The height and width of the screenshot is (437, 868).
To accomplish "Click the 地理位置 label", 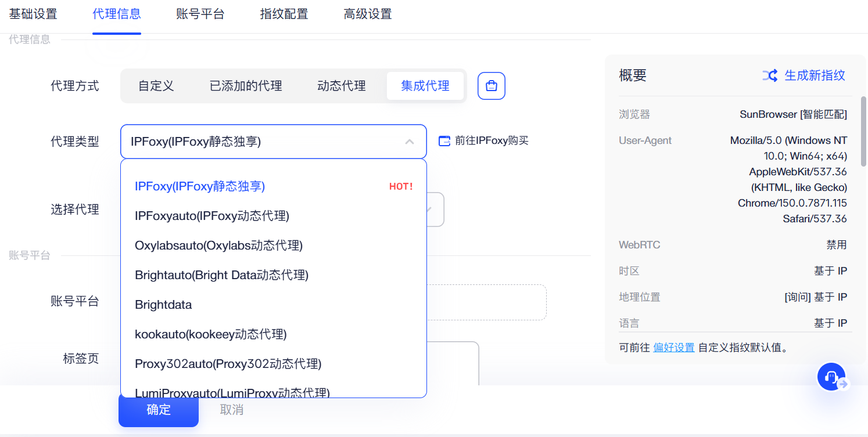I will click(x=640, y=297).
